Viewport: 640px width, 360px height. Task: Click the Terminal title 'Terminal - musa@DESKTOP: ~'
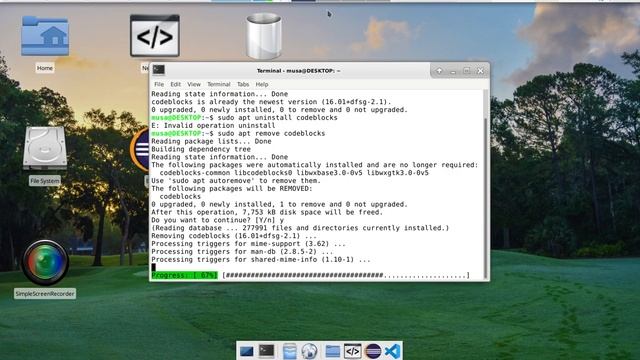[x=298, y=71]
